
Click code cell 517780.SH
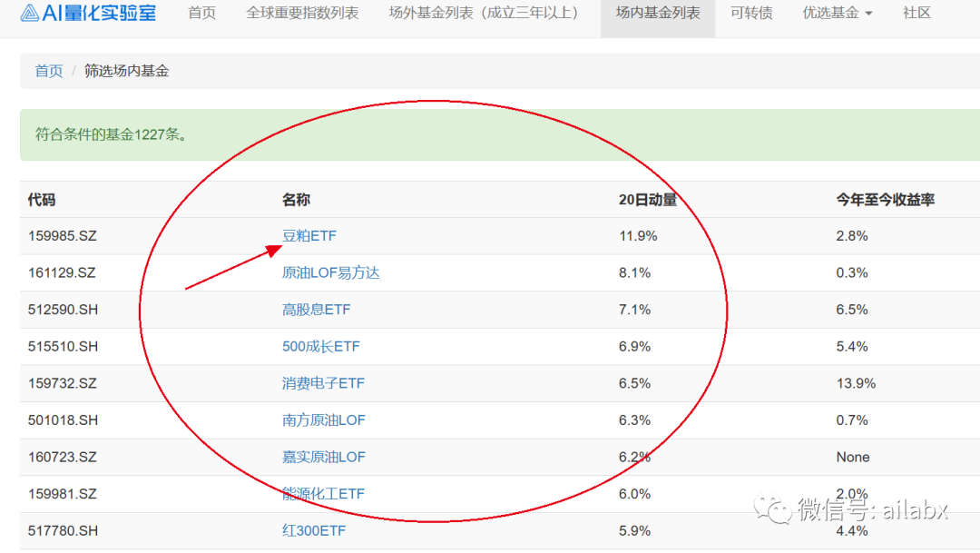coord(64,531)
